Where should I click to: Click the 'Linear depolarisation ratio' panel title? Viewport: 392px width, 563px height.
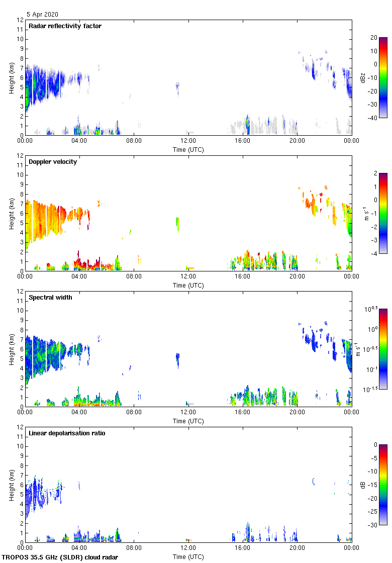tap(67, 433)
